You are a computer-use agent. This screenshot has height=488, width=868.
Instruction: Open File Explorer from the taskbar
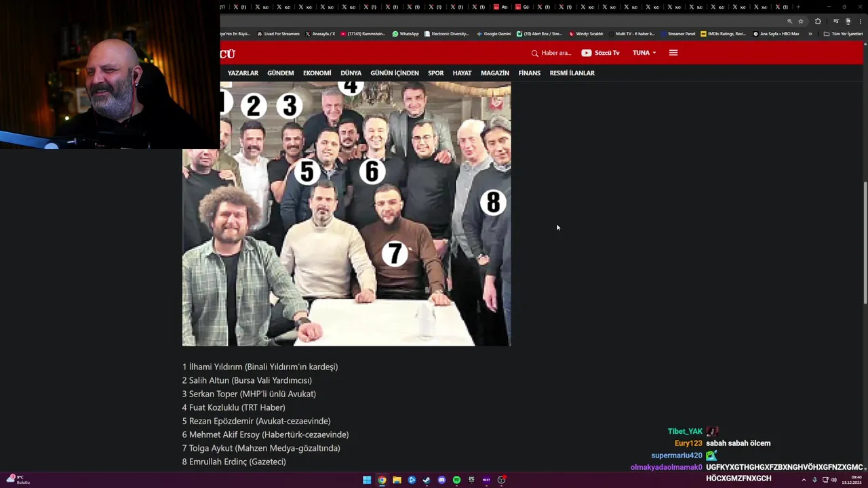[397, 480]
